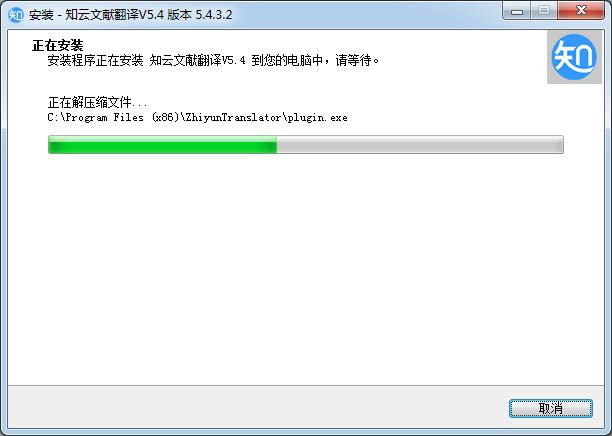This screenshot has width=612, height=436.
Task: Click the version number 5.4.3.2 in title
Action: coord(213,15)
